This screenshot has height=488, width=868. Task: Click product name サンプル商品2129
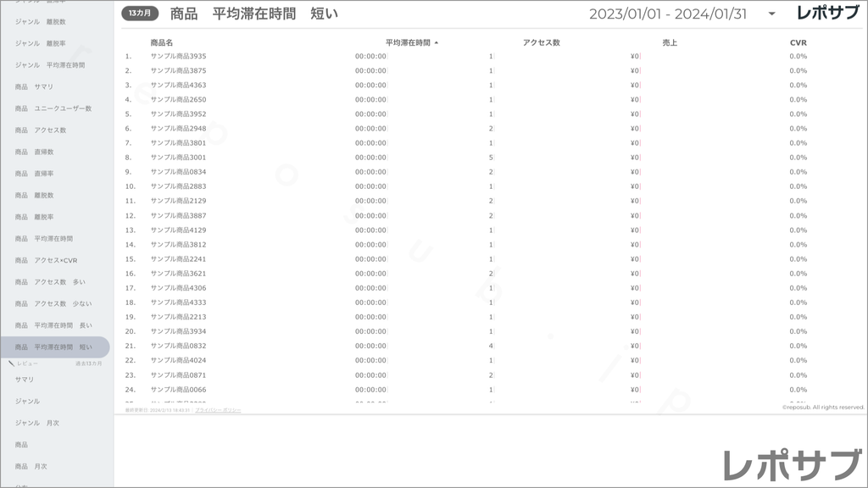click(178, 201)
